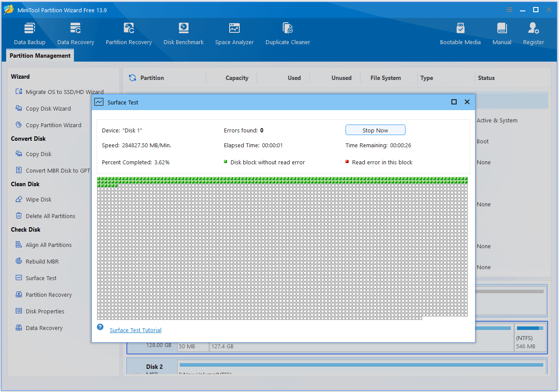Open the Surface Test Tutorial link
559x392 pixels.
pos(136,330)
